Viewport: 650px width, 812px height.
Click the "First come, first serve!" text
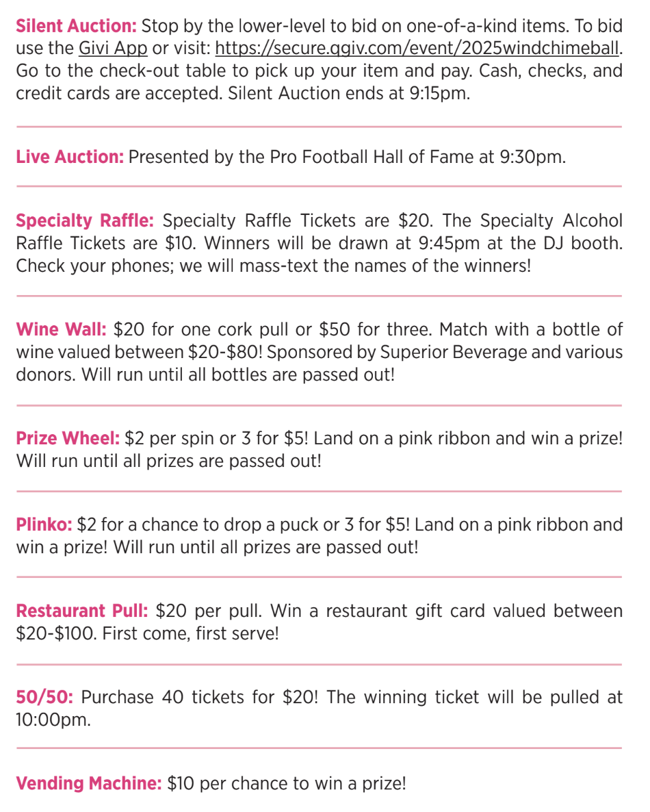pos(190,633)
